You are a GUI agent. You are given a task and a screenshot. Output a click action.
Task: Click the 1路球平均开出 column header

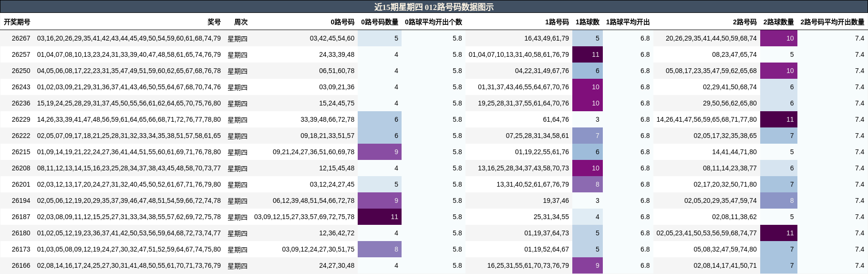tap(628, 22)
